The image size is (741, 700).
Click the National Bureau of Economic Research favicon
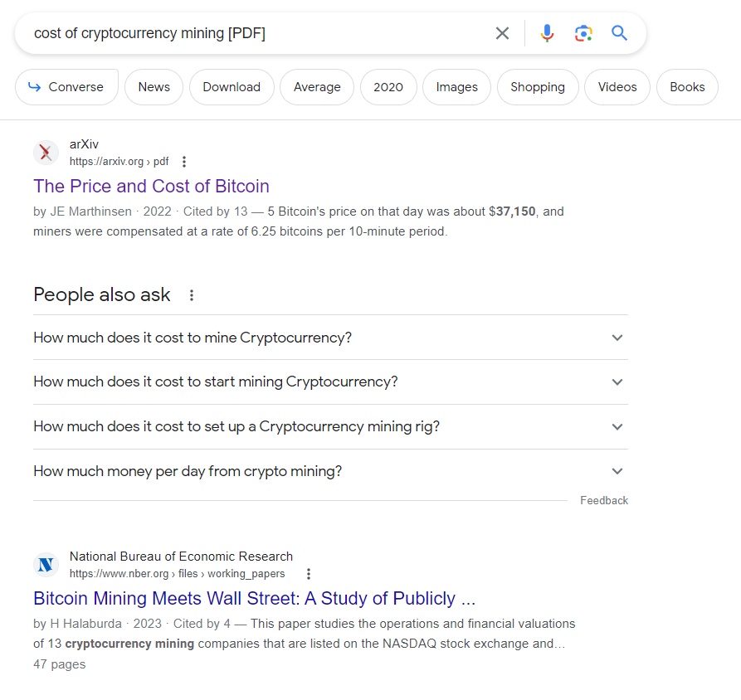(46, 565)
